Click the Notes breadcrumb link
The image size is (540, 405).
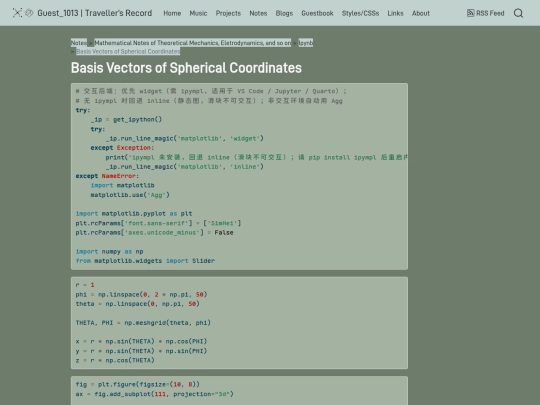point(79,43)
